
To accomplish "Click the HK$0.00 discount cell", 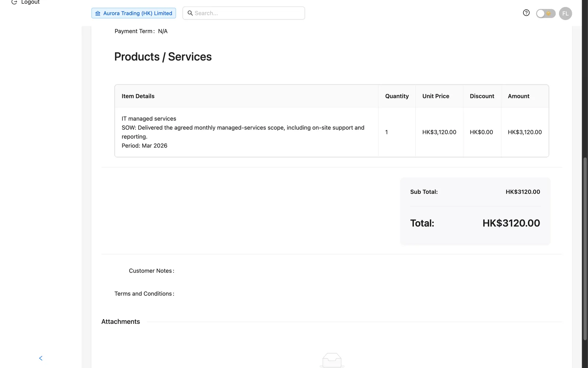I will point(481,132).
